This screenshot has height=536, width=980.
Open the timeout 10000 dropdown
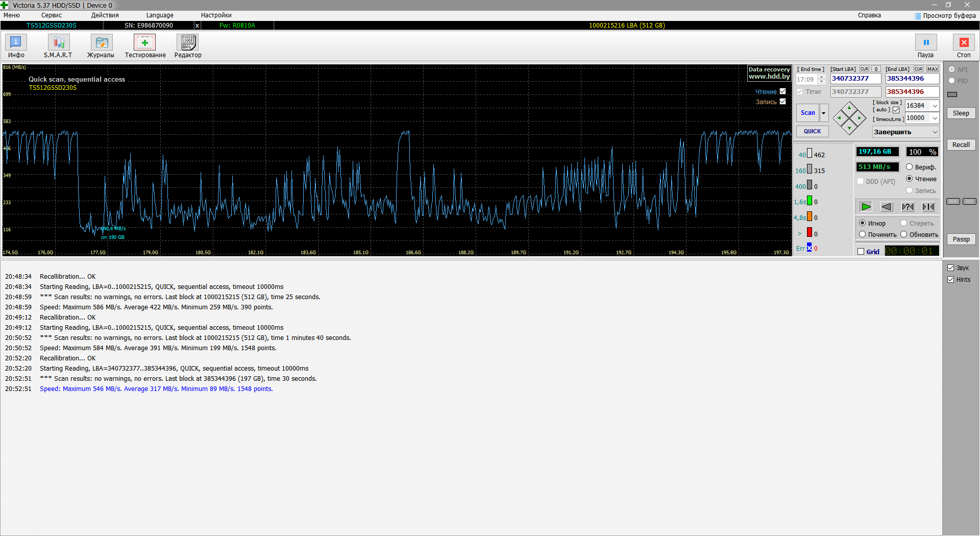[935, 118]
